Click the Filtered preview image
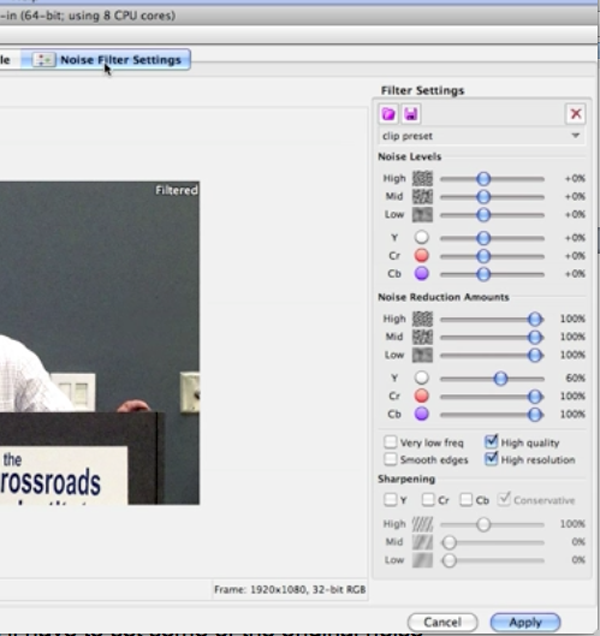The width and height of the screenshot is (600, 636). 99,343
